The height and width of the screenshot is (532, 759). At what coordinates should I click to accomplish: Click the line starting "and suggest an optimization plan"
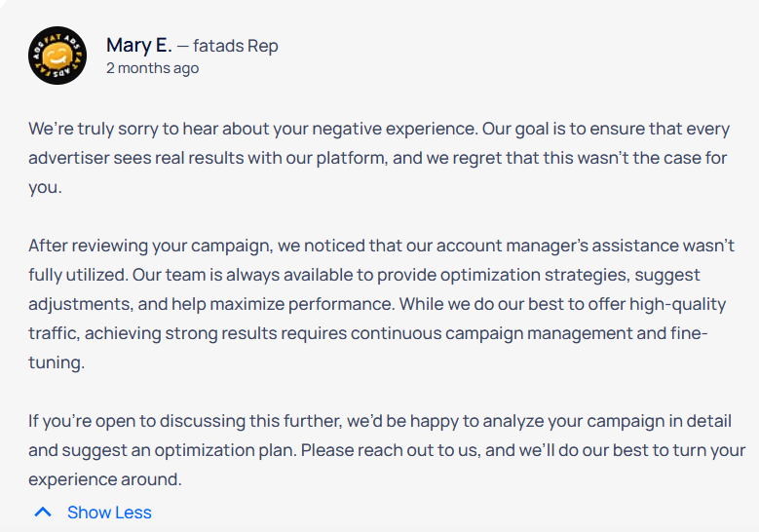tap(387, 451)
